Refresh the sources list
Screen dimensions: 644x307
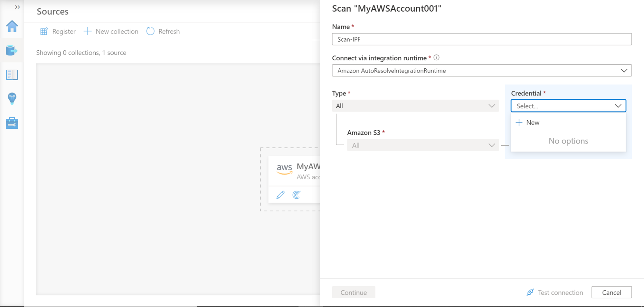click(163, 31)
